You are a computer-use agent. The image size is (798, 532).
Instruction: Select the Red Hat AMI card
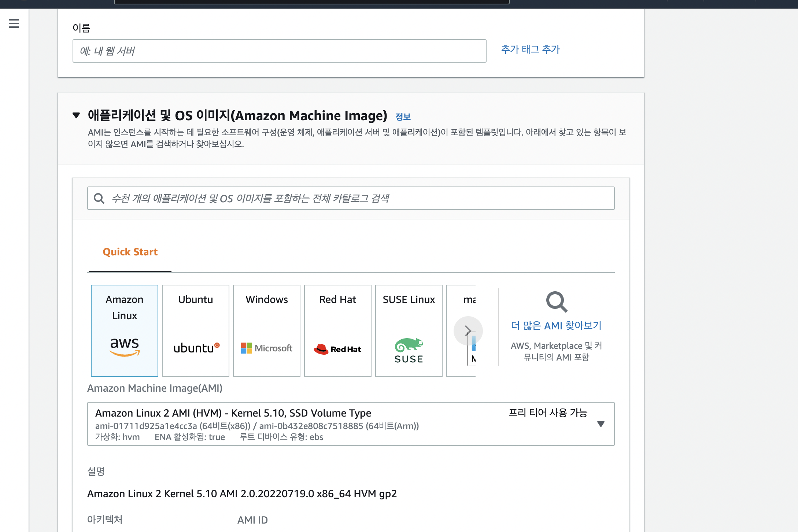(x=338, y=331)
